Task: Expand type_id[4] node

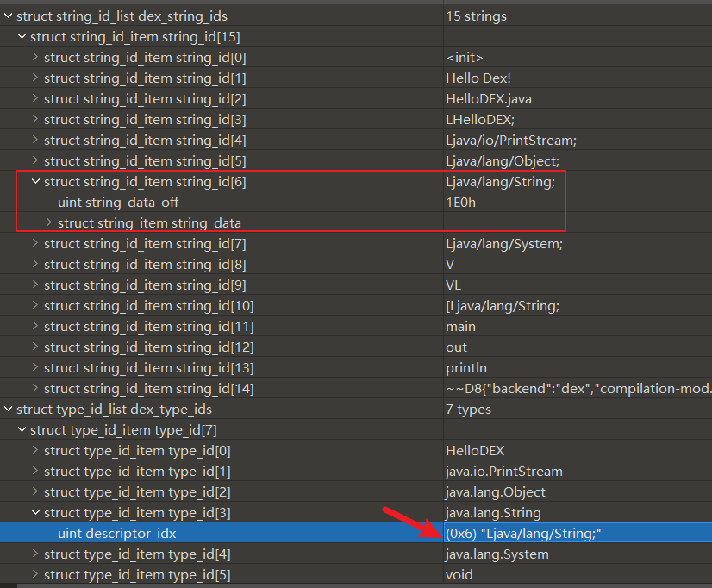Action: point(35,554)
